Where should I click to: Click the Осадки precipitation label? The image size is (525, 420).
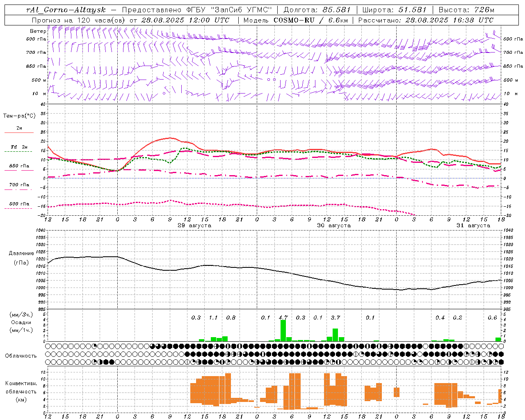[21, 322]
